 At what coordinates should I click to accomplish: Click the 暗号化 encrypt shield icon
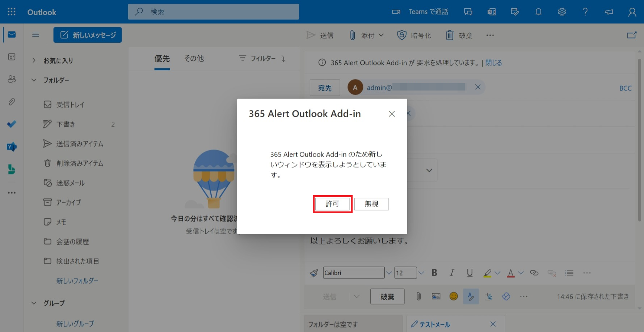pyautogui.click(x=401, y=35)
